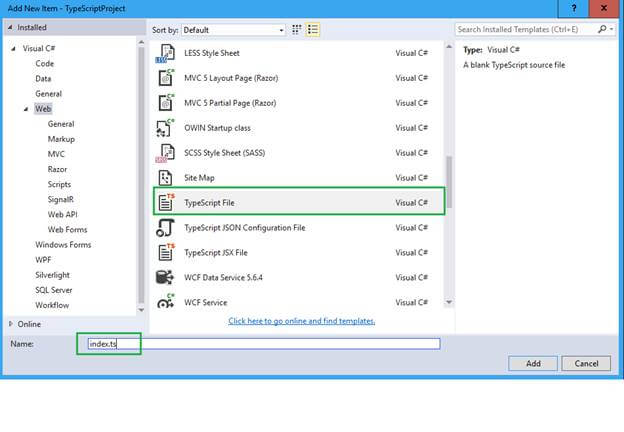The height and width of the screenshot is (432, 624).
Task: Select the OWIN Startup class icon
Action: [165, 128]
